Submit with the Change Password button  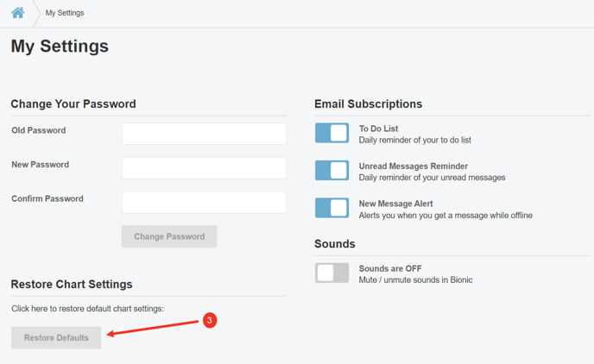(169, 236)
